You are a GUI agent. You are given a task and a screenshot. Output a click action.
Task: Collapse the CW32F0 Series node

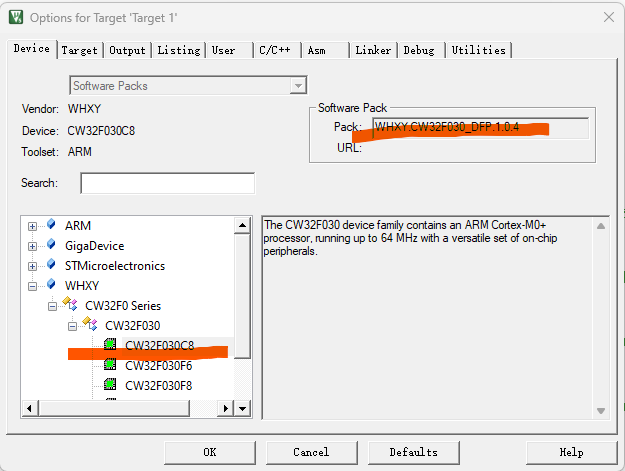52,306
